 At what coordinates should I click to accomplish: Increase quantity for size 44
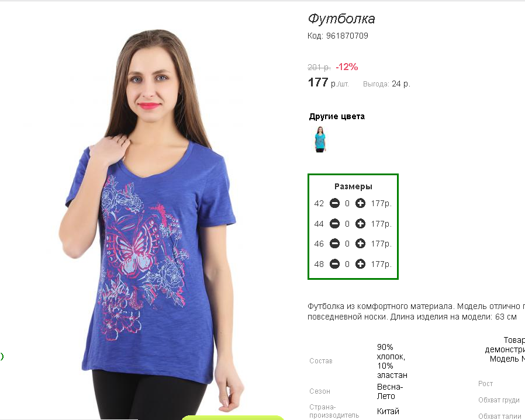click(x=360, y=224)
